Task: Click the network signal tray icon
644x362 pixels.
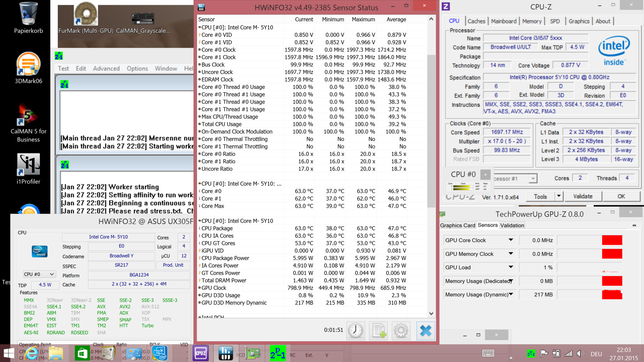Action: [x=568, y=353]
